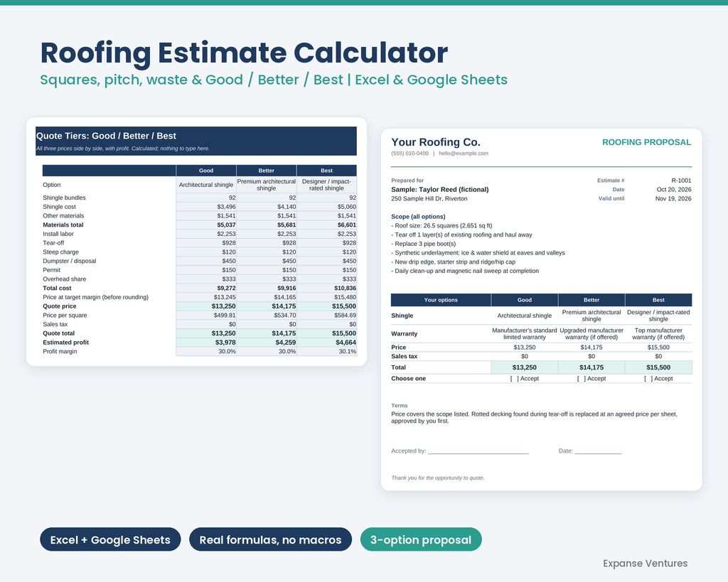Click the 'Scope (all options)' heading

(x=418, y=217)
